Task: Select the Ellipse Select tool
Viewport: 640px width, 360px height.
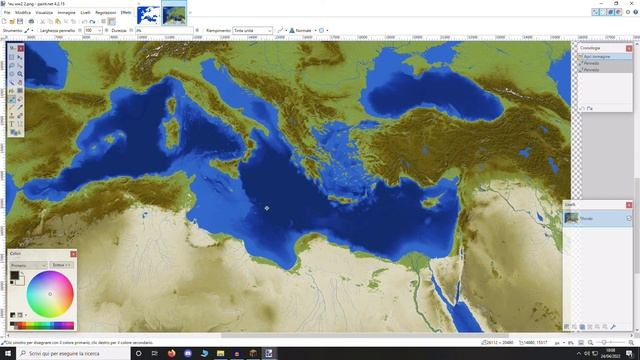Action: point(11,74)
